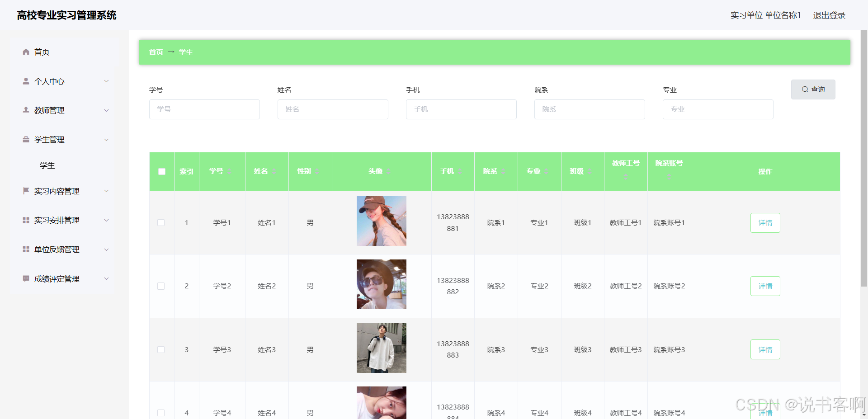Click the sort arrows in 头像 column header
This screenshot has height=419, width=868.
(x=389, y=171)
